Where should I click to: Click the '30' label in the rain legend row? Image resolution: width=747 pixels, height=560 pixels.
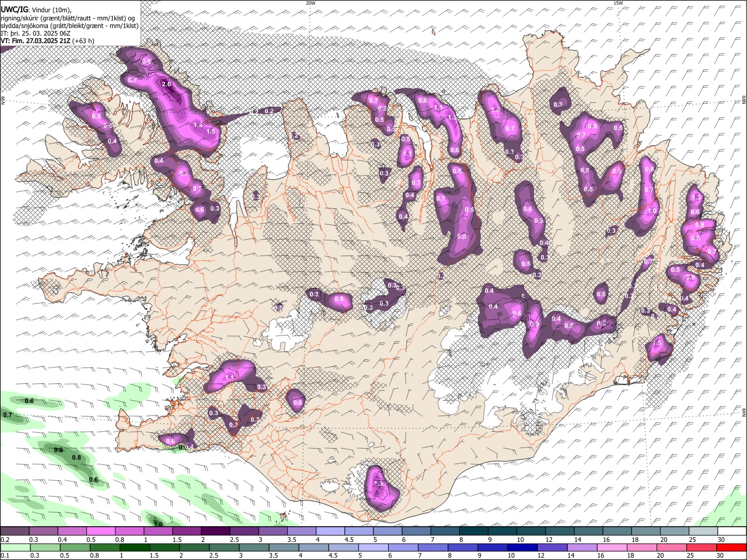pyautogui.click(x=720, y=556)
